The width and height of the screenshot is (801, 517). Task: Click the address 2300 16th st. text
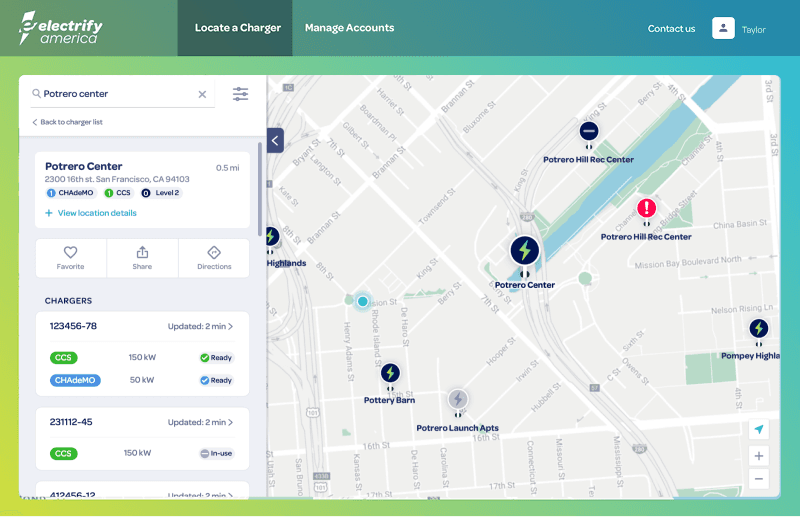tap(117, 179)
